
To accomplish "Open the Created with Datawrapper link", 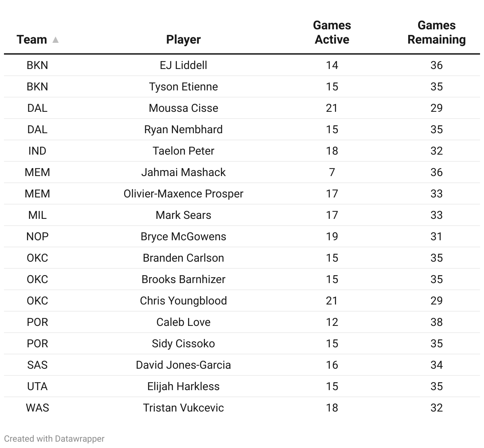I will [54, 438].
